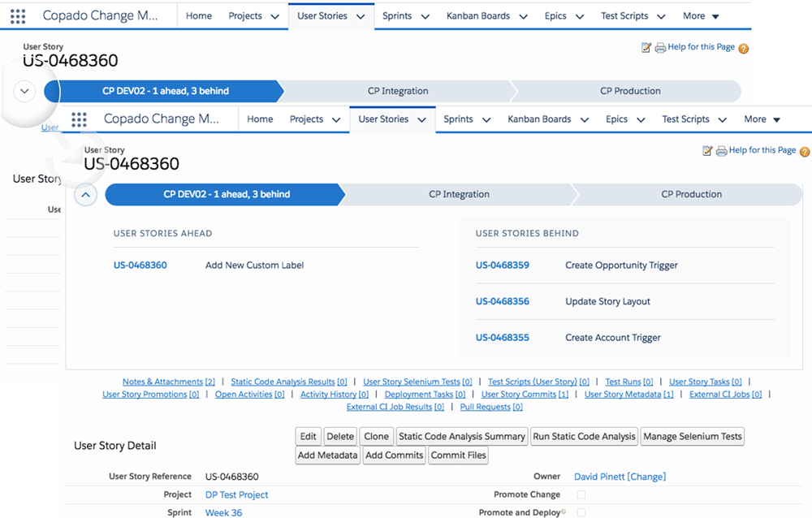
Task: Jump to Static Code Analysis Results list
Action: [x=289, y=382]
